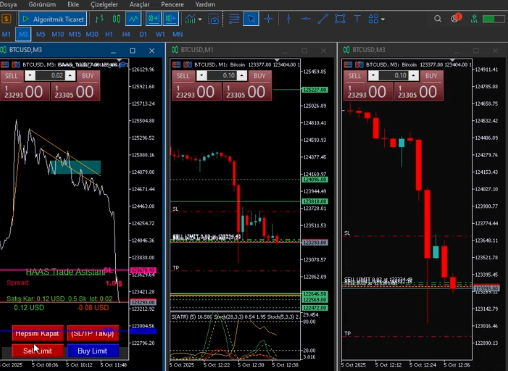508x371 pixels.
Task: Take a chart screenshot with camera icon
Action: pos(214,19)
